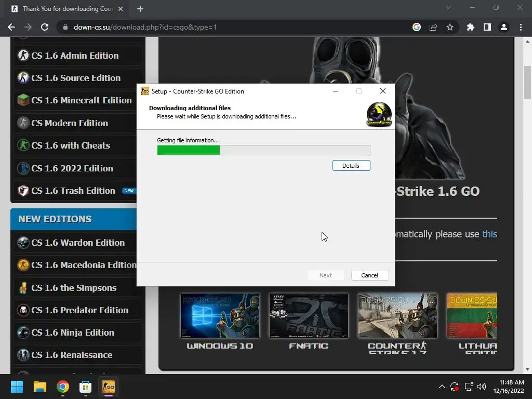Open the Chrome side panel
Image resolution: width=532 pixels, height=399 pixels.
coord(487,27)
